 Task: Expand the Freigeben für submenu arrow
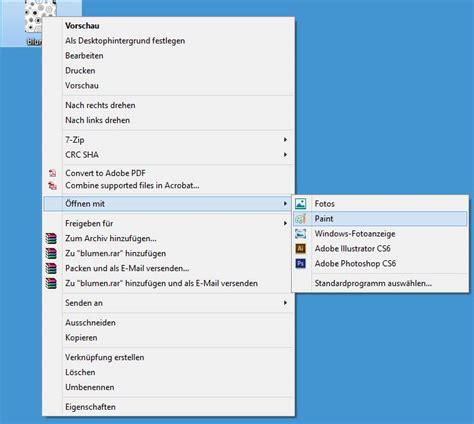click(285, 223)
